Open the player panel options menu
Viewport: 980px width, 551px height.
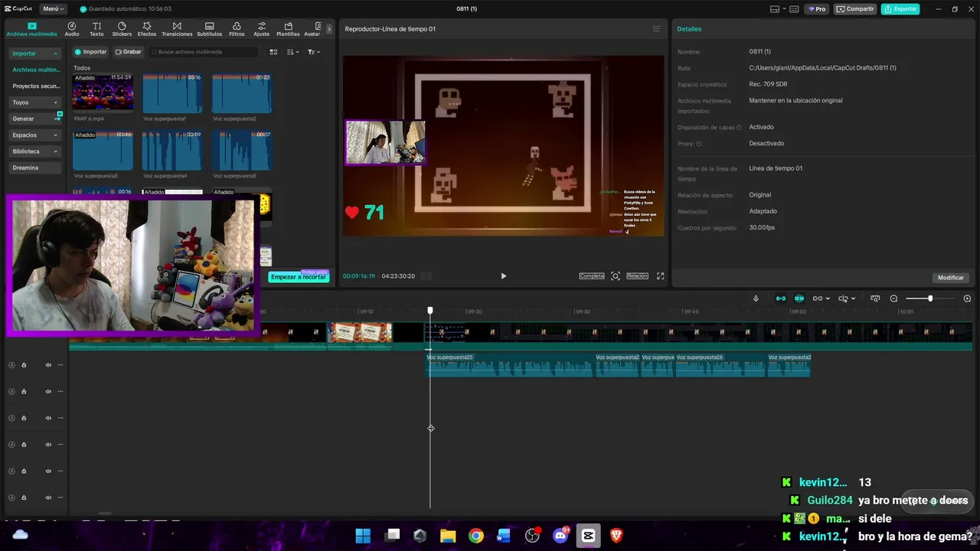tap(656, 29)
